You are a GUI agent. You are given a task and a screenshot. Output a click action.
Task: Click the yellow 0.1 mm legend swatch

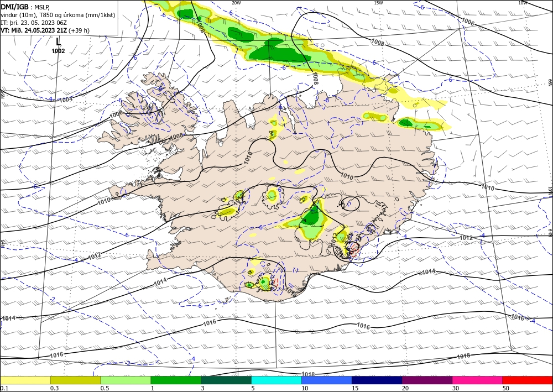25,380
